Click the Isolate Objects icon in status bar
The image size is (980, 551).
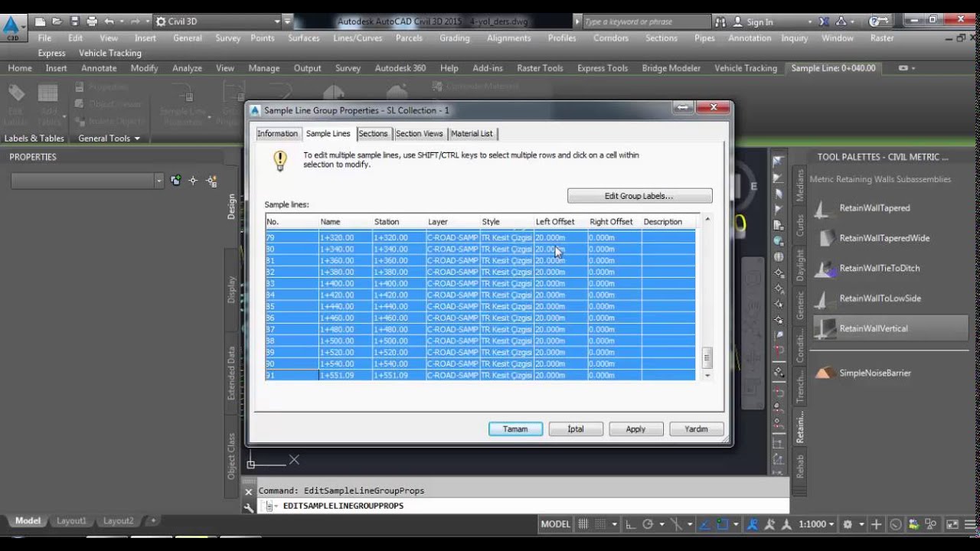(932, 524)
